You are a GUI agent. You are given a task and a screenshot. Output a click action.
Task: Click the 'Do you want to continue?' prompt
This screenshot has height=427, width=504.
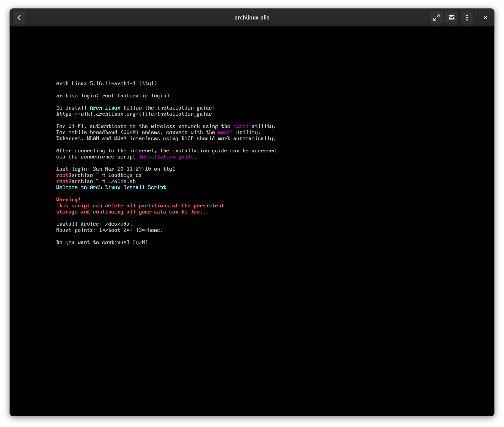[x=102, y=243]
